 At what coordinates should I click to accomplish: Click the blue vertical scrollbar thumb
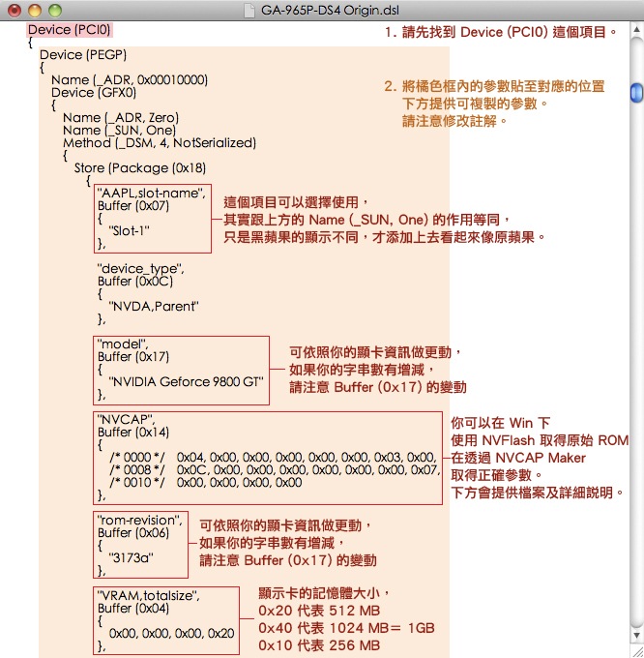[636, 92]
